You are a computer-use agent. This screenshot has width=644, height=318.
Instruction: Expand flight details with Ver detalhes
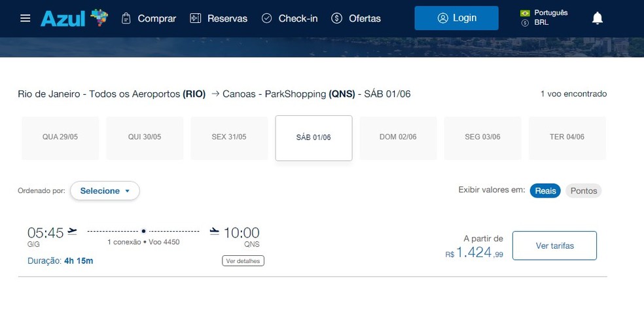click(x=243, y=261)
